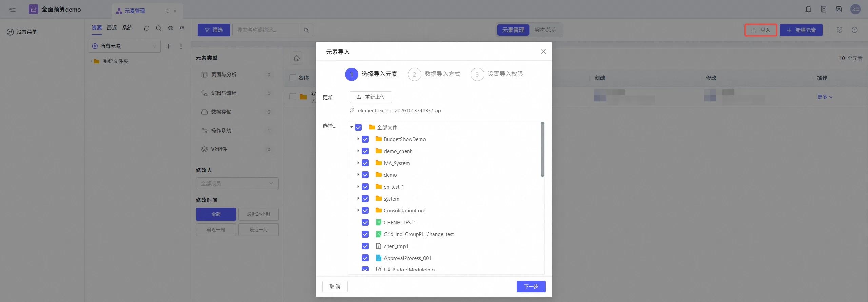
Task: Uncheck the MA_System folder checkbox
Action: [x=365, y=163]
